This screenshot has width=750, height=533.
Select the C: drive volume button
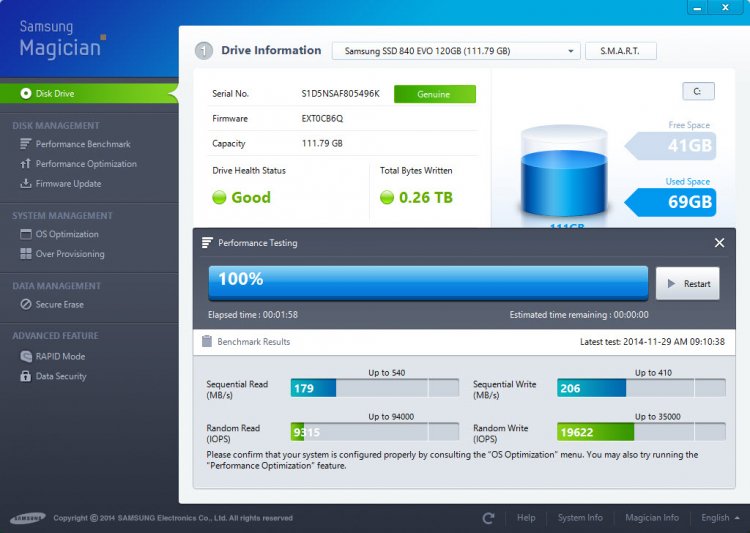[698, 91]
